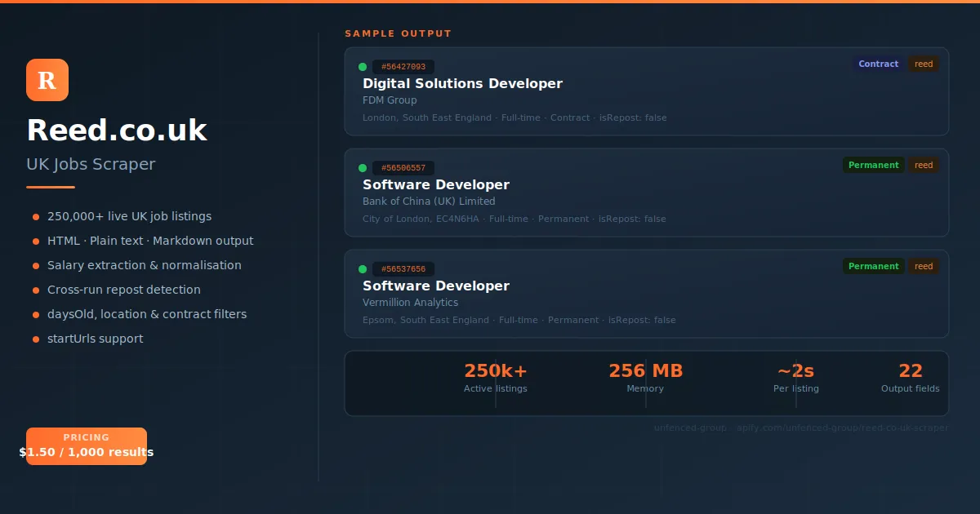Select the #56506557 job ID badge

click(x=403, y=168)
